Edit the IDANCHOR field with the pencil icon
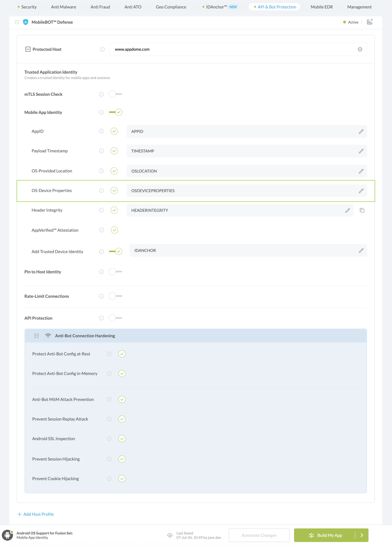 click(x=361, y=251)
